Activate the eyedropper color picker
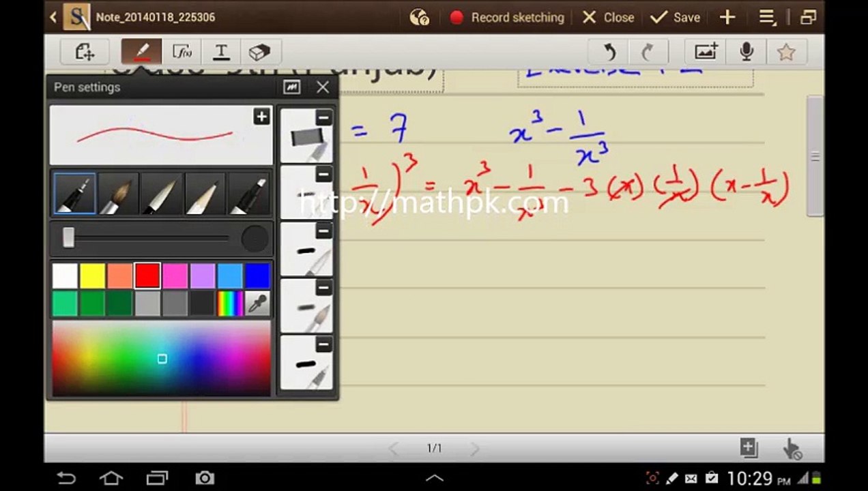The height and width of the screenshot is (491, 868). point(257,303)
